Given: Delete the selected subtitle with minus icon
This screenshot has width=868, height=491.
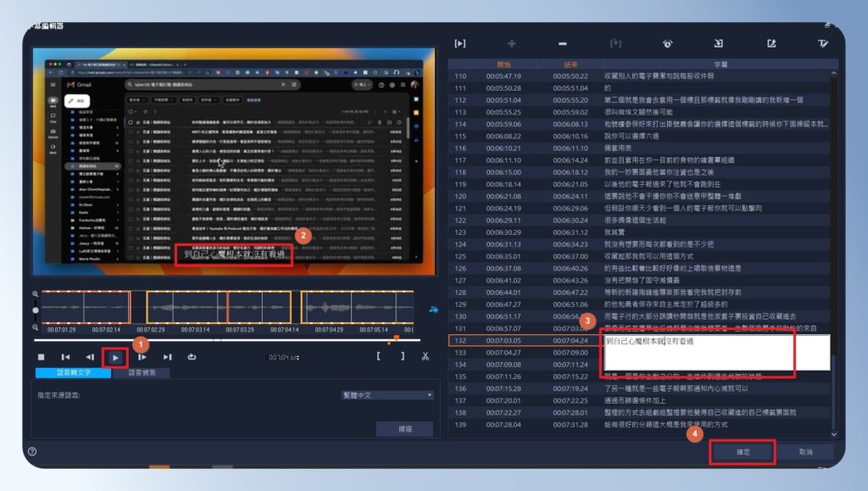Looking at the screenshot, I should click(563, 43).
